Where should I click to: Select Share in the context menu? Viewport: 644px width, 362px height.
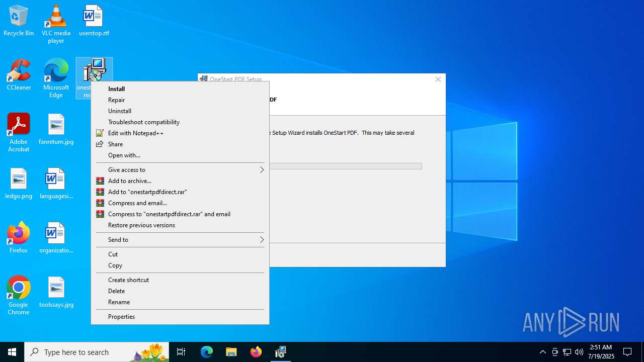coord(180,144)
